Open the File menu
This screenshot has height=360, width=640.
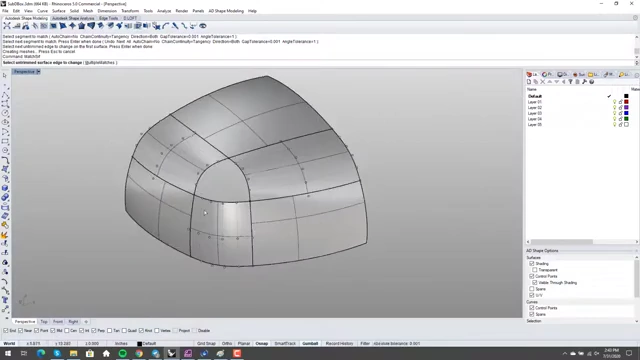pos(5,11)
